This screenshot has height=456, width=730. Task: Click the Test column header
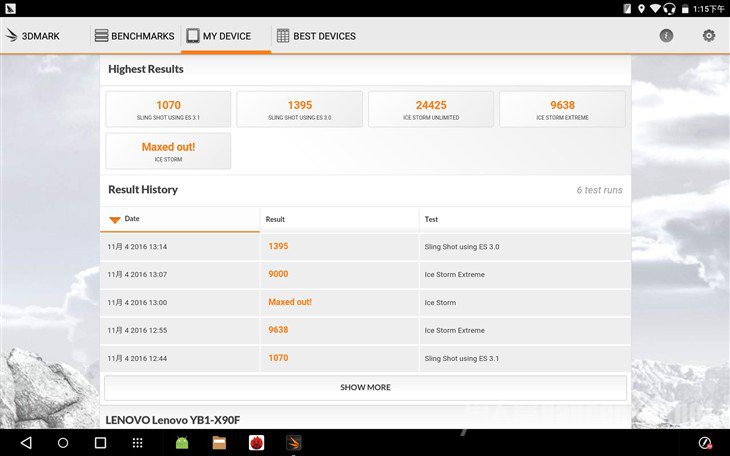(x=431, y=219)
